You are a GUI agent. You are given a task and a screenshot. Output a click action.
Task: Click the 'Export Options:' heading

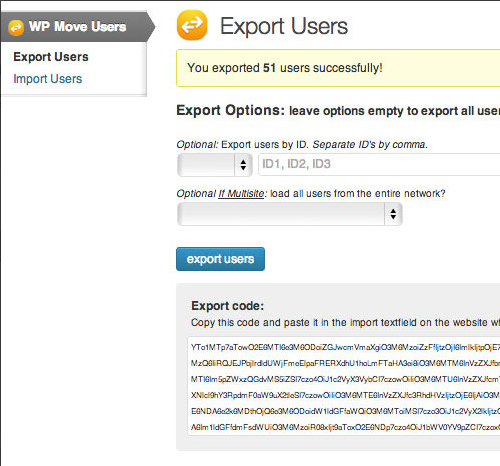click(x=231, y=110)
